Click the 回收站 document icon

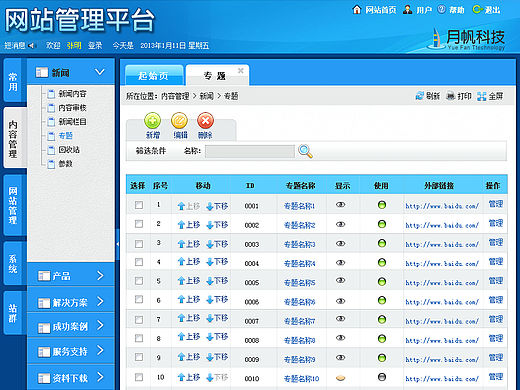point(51,150)
